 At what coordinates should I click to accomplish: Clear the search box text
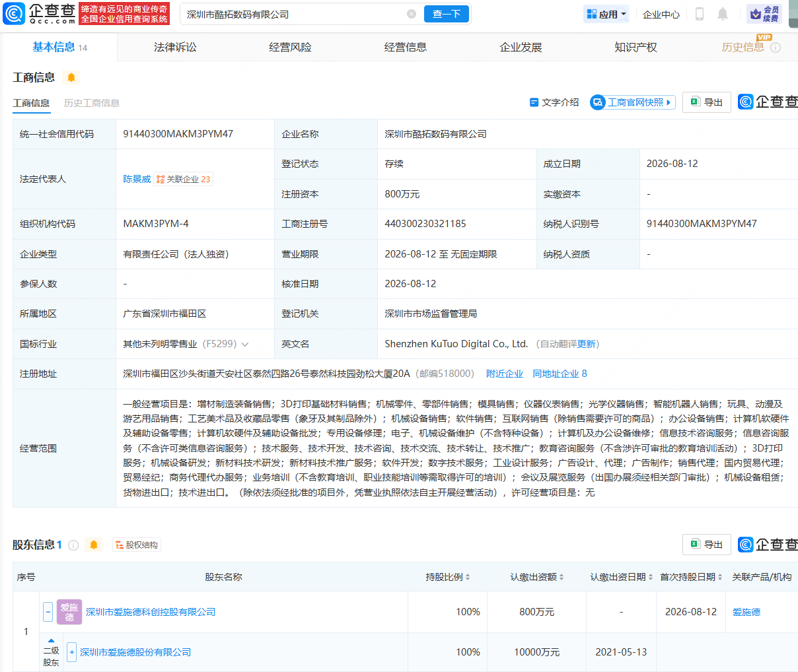412,14
